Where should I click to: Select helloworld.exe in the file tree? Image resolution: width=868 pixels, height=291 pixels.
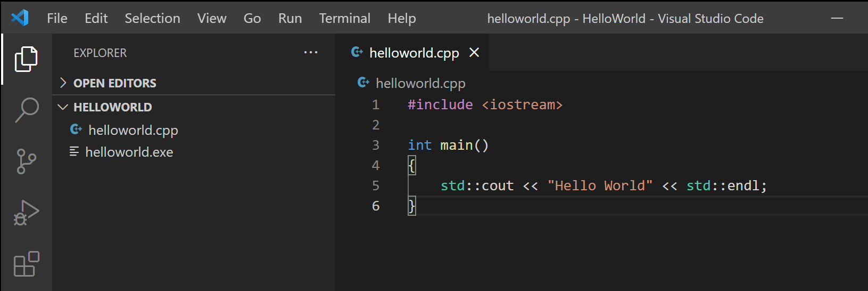point(129,152)
